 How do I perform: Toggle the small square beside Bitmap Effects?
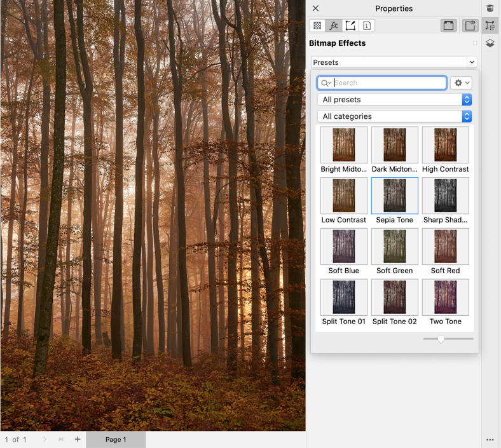pos(475,43)
